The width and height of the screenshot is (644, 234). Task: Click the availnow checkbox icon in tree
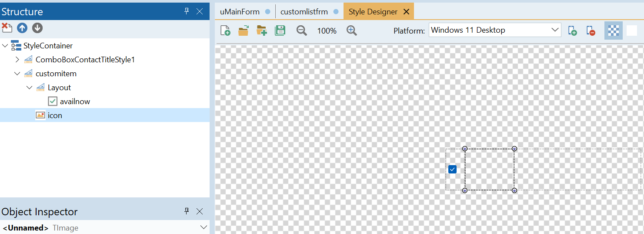(53, 102)
